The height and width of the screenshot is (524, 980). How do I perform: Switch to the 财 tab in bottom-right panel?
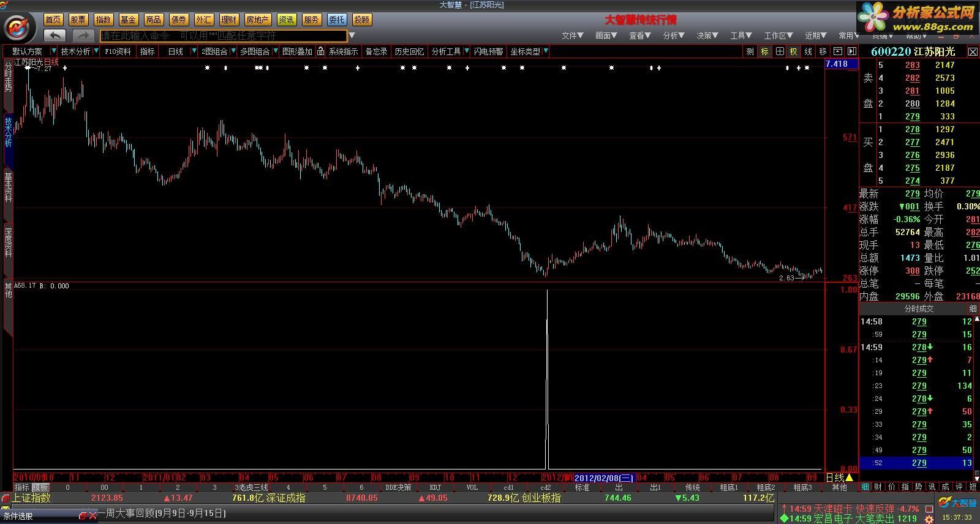(878, 487)
